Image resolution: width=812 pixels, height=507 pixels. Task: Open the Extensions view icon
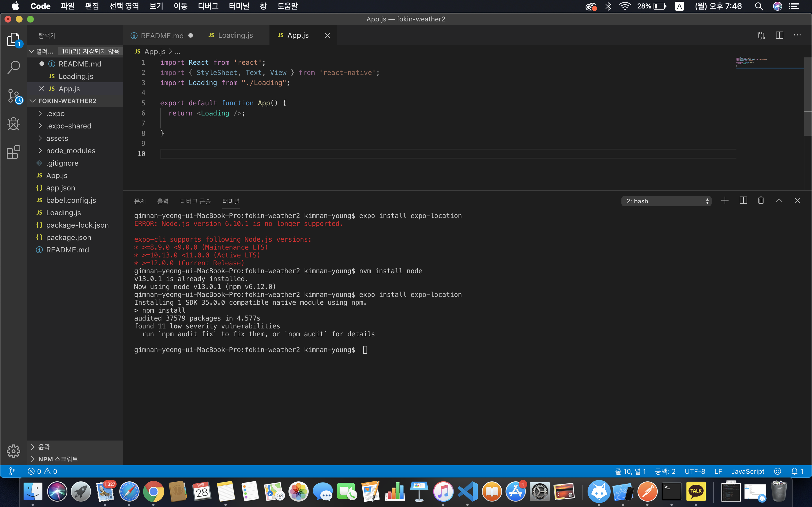tap(14, 152)
